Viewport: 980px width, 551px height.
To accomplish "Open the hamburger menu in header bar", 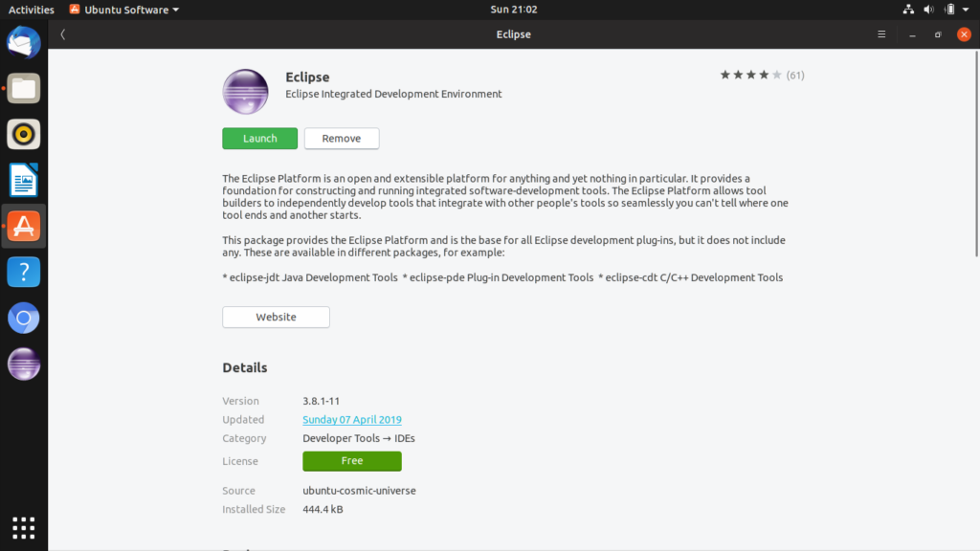I will (x=881, y=34).
